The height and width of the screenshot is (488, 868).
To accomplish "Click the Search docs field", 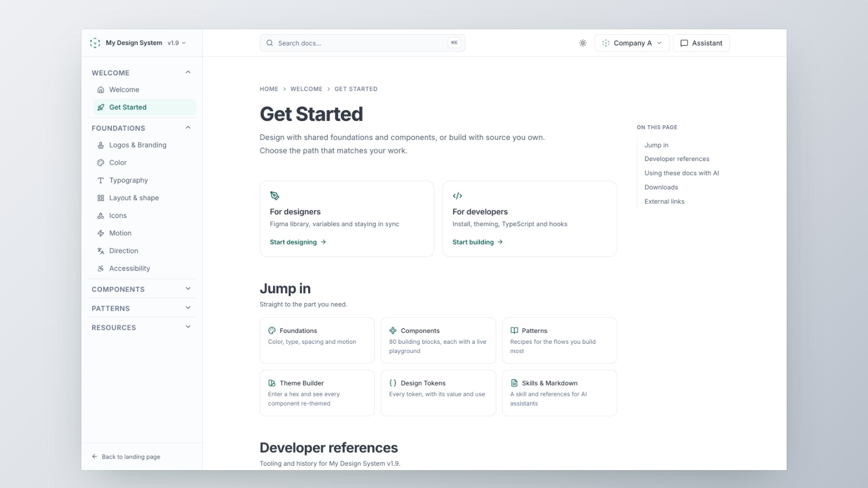I will [x=362, y=43].
